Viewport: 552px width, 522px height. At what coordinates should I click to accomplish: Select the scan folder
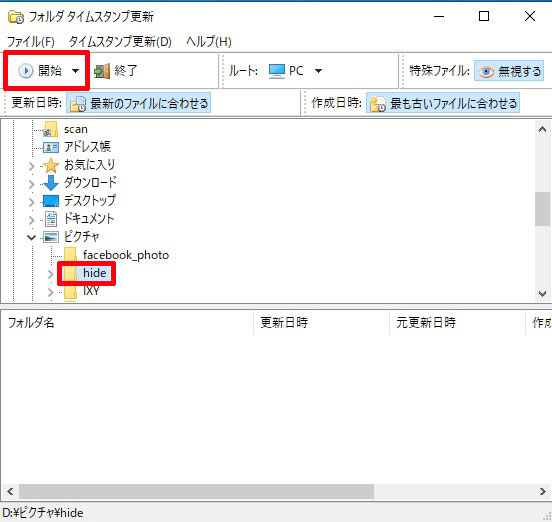[x=76, y=129]
